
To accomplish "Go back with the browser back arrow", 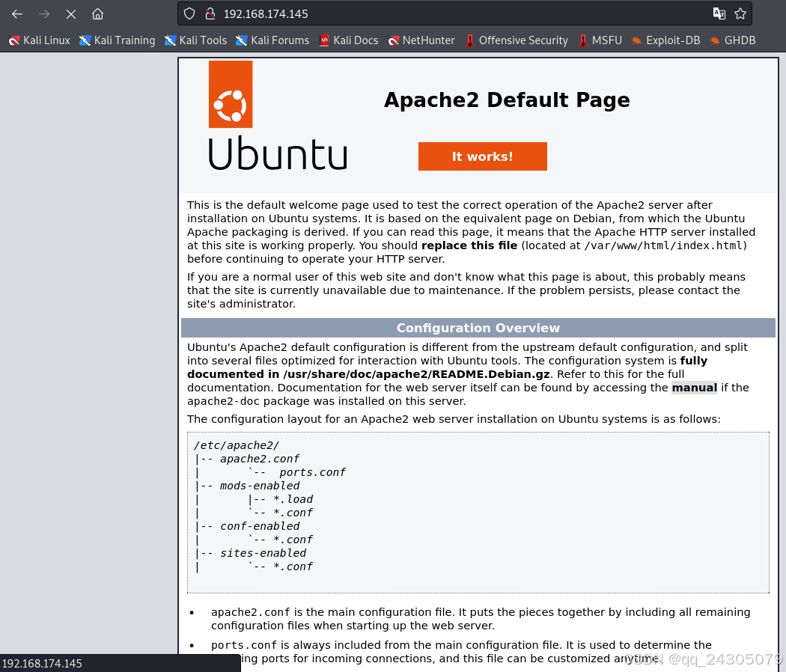I will pos(17,14).
